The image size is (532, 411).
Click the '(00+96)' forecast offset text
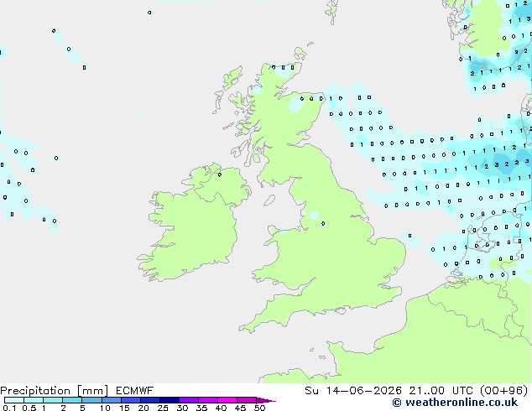click(x=503, y=390)
